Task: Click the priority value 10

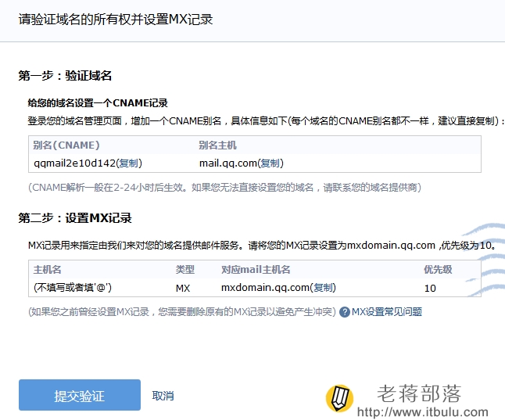Action: [x=430, y=288]
